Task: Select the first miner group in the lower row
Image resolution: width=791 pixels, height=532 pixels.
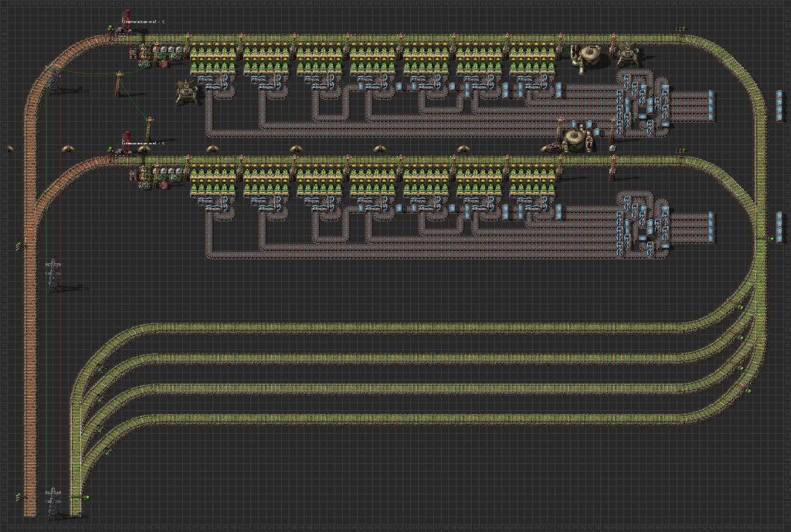Action: pyautogui.click(x=213, y=181)
